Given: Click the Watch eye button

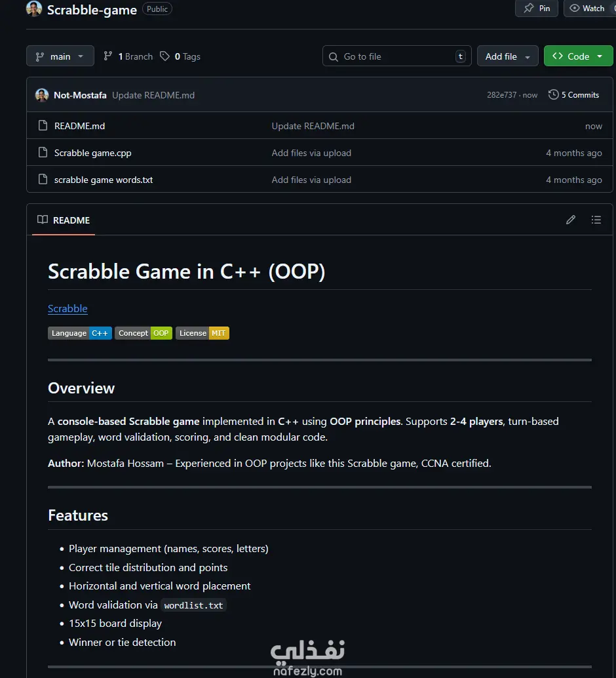Looking at the screenshot, I should point(587,9).
